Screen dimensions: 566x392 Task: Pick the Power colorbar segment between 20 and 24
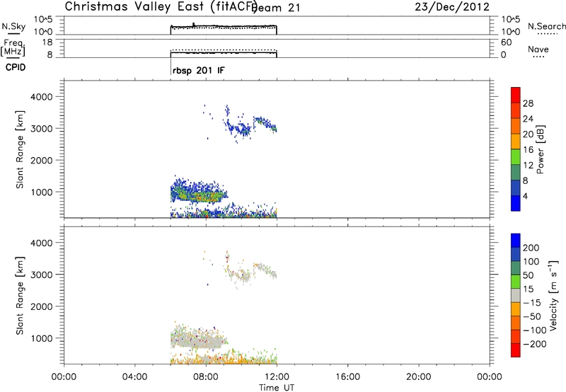(x=516, y=126)
